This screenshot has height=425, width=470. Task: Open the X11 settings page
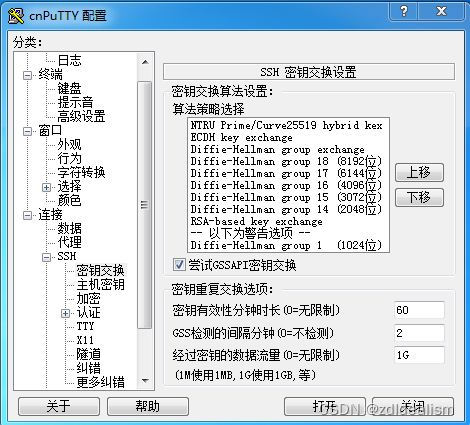pyautogui.click(x=85, y=340)
